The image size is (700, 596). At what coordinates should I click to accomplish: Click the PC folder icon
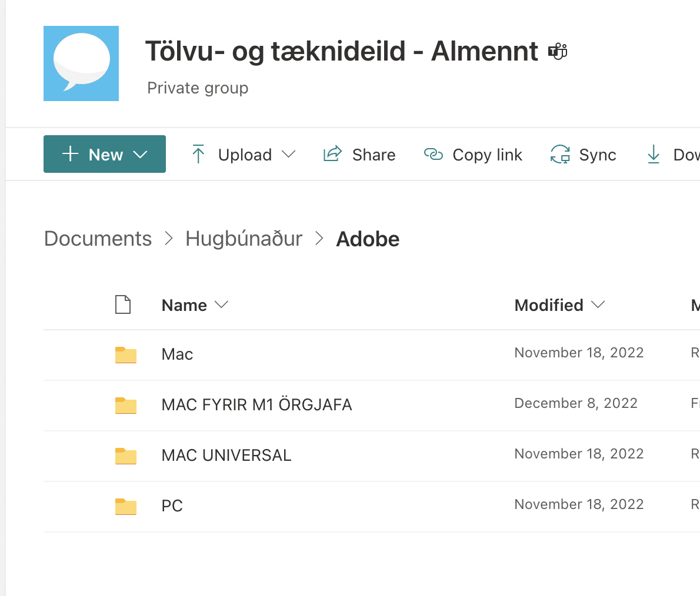pos(126,507)
